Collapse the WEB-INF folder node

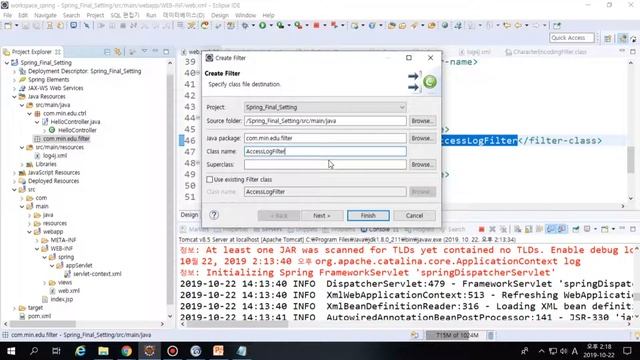click(x=37, y=249)
